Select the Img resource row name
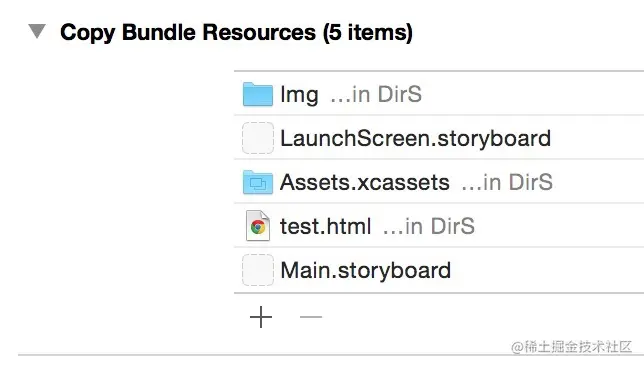 [x=299, y=95]
